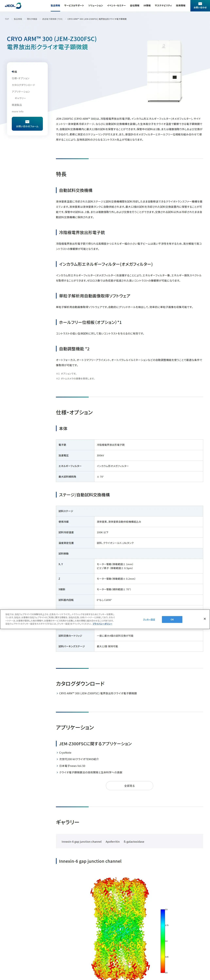Select the ß-galactosidase gallery tab
The height and width of the screenshot is (980, 210).
(x=134, y=841)
